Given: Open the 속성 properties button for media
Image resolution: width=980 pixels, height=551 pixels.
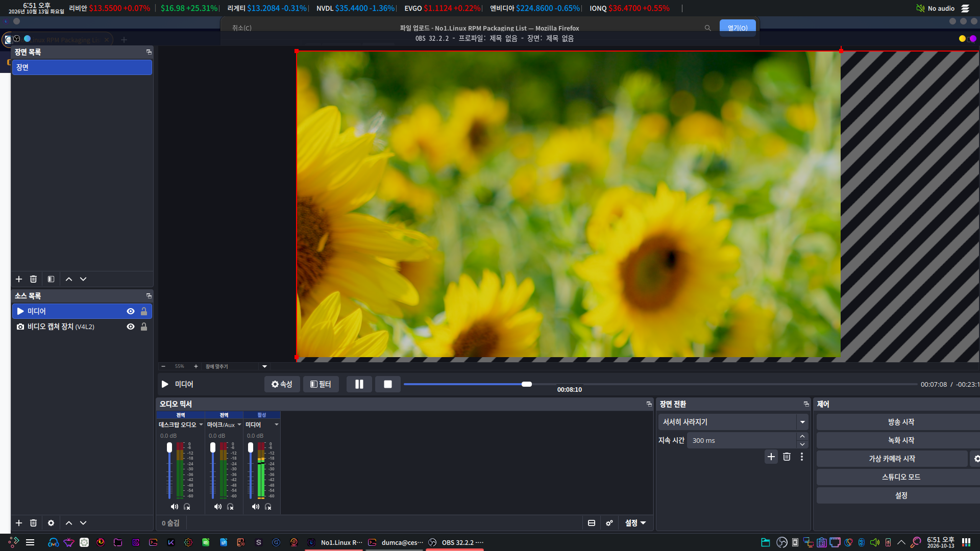Looking at the screenshot, I should coord(282,384).
